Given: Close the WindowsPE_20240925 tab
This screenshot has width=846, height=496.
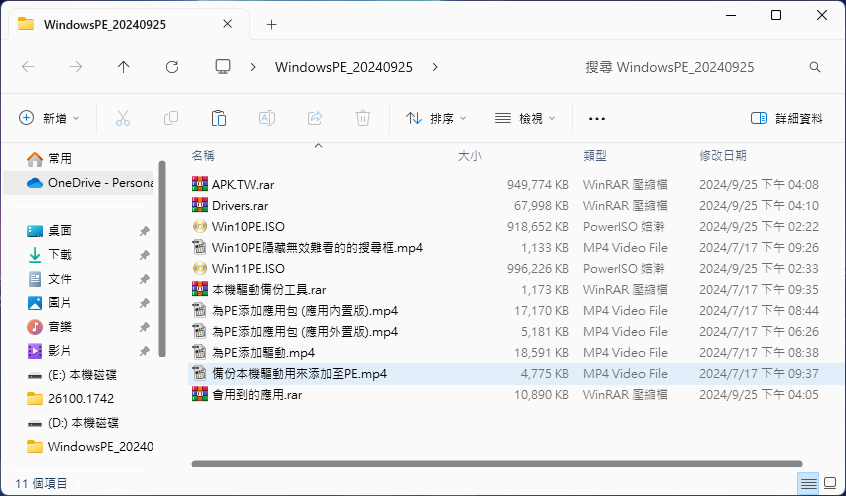Looking at the screenshot, I should point(228,24).
